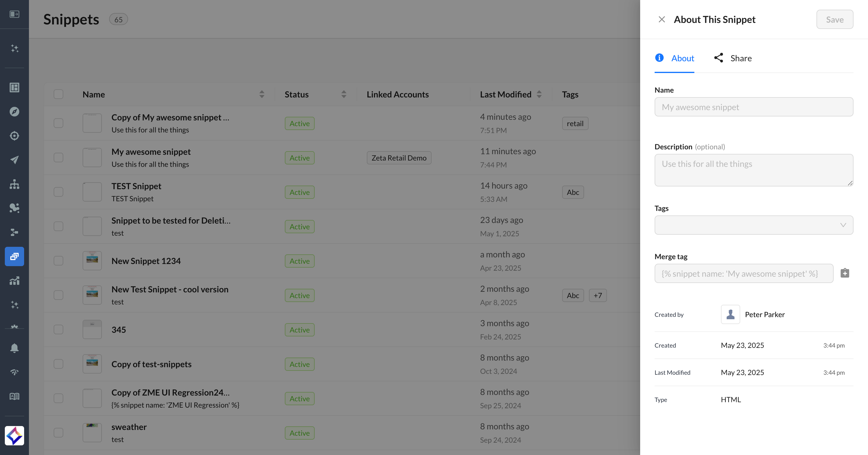
Task: Switch to the Share tab
Action: click(x=733, y=58)
